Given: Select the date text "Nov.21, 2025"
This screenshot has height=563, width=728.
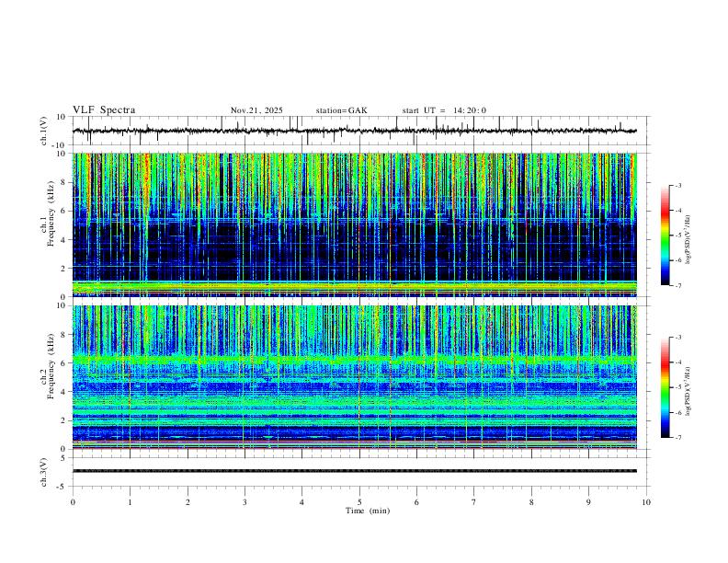Looking at the screenshot, I should point(256,110).
